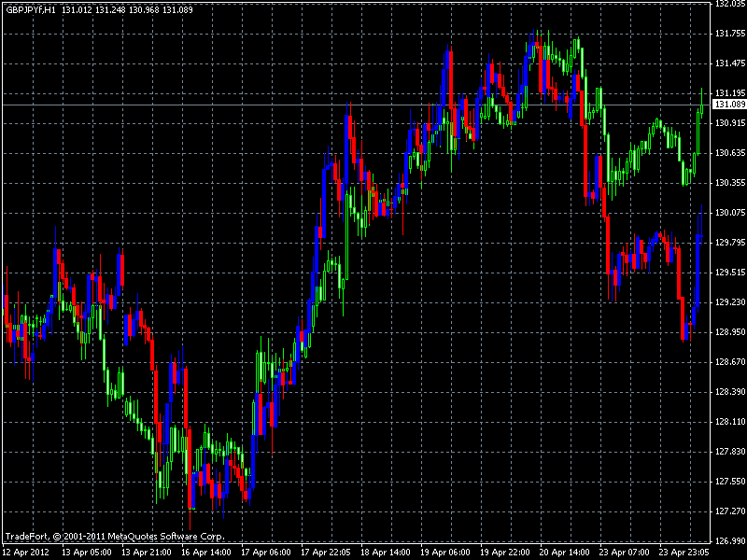
Task: Click the 126.990 price axis label
Action: [730, 541]
